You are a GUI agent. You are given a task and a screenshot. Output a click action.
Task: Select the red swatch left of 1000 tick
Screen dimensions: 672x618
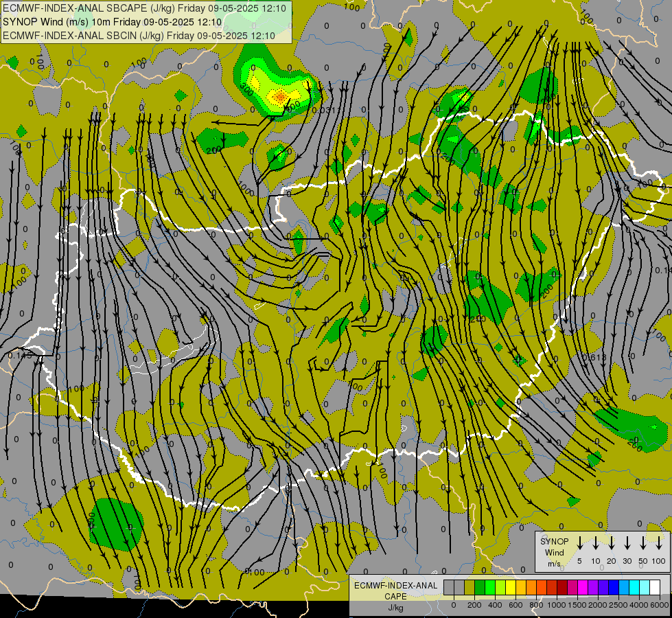(553, 587)
